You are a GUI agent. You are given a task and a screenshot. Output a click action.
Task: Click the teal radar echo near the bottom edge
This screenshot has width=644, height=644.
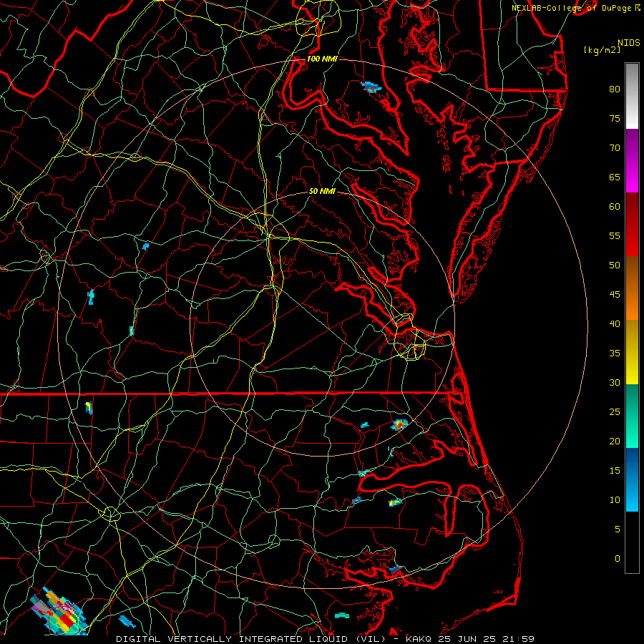[342, 615]
